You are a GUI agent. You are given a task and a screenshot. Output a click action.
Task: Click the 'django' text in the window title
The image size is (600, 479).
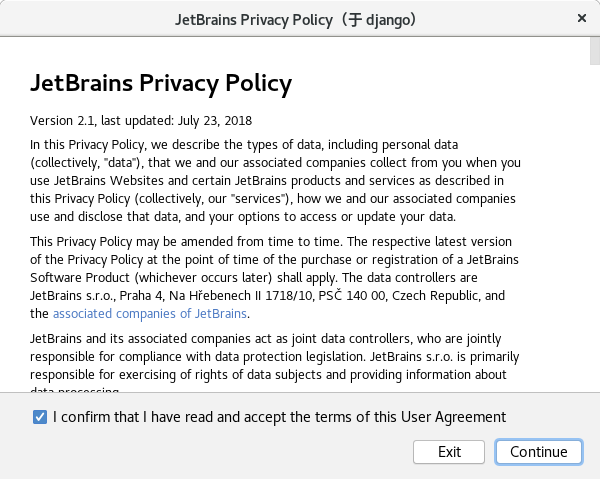[388, 20]
